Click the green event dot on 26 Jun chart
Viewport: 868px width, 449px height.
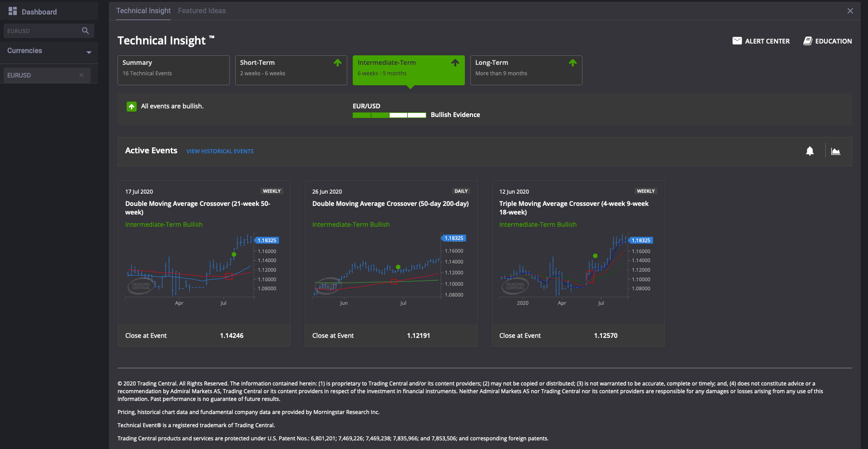398,267
